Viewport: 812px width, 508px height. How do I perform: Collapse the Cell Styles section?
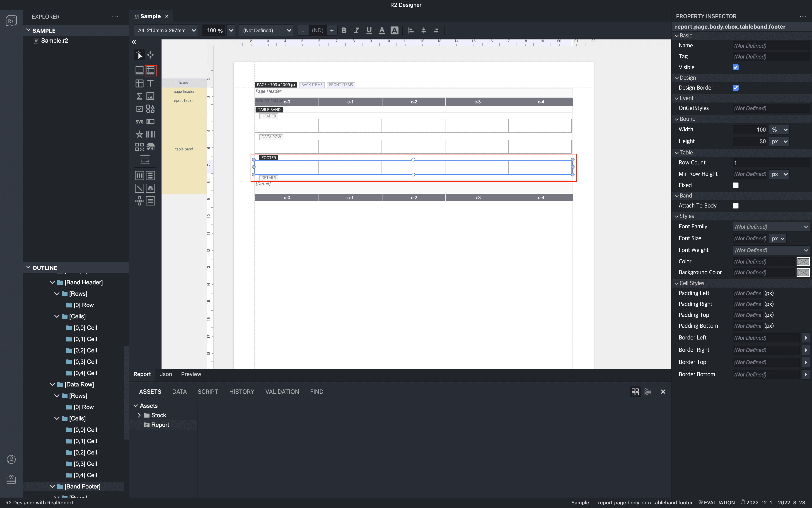click(x=677, y=283)
